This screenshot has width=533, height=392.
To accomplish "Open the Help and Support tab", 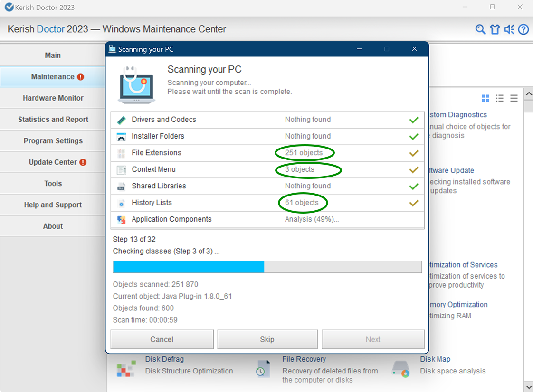I will [53, 205].
